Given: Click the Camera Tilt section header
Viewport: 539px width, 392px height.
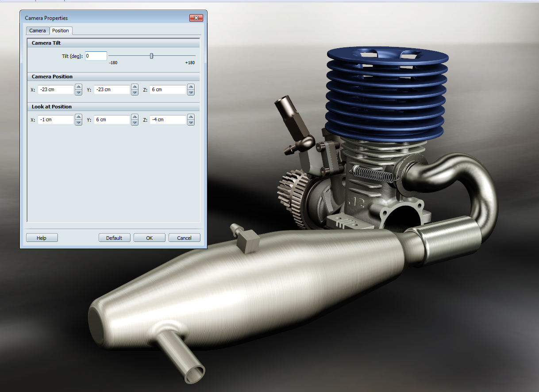Looking at the screenshot, I should pos(114,43).
